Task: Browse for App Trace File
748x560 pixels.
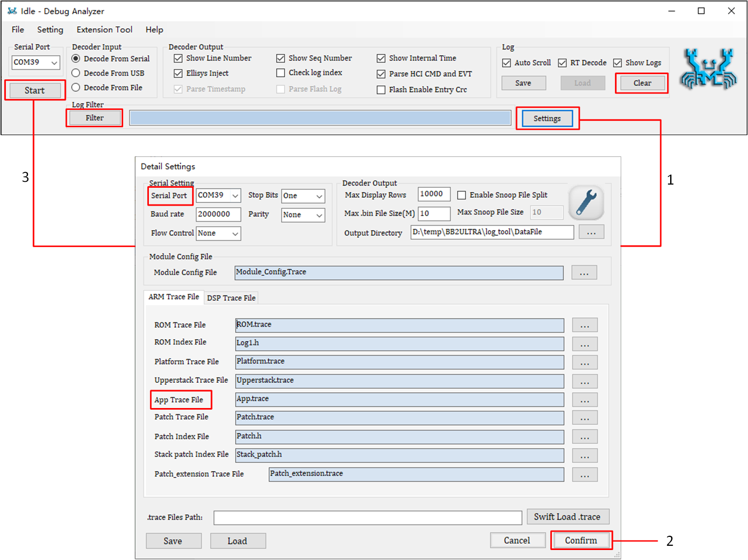Action: (x=584, y=400)
